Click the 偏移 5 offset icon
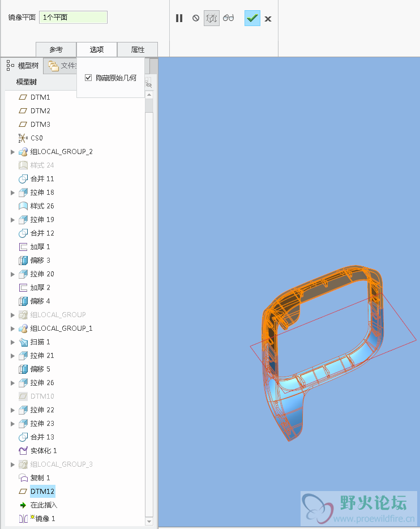420x529 pixels. [x=23, y=369]
